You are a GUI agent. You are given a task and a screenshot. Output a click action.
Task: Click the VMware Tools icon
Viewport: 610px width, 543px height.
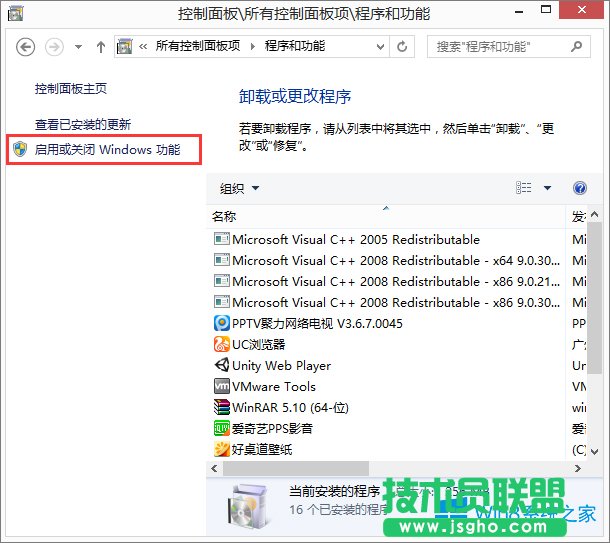(x=222, y=386)
